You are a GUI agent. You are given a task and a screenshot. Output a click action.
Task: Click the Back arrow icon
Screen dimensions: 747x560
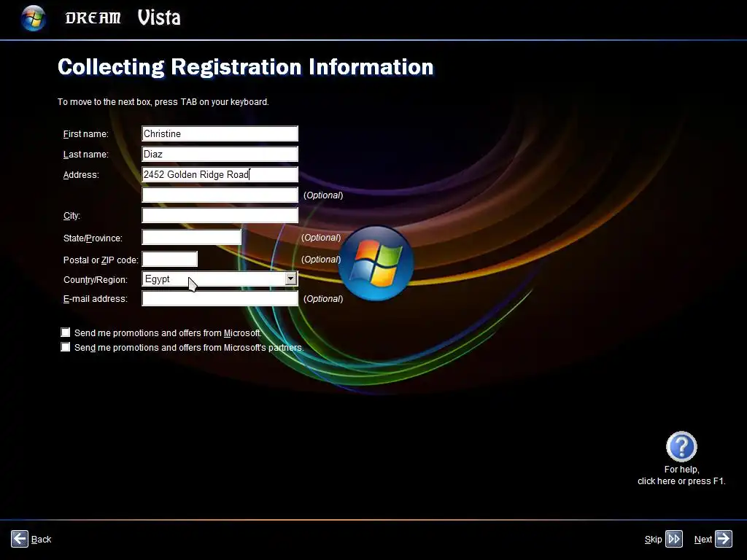[x=20, y=539]
